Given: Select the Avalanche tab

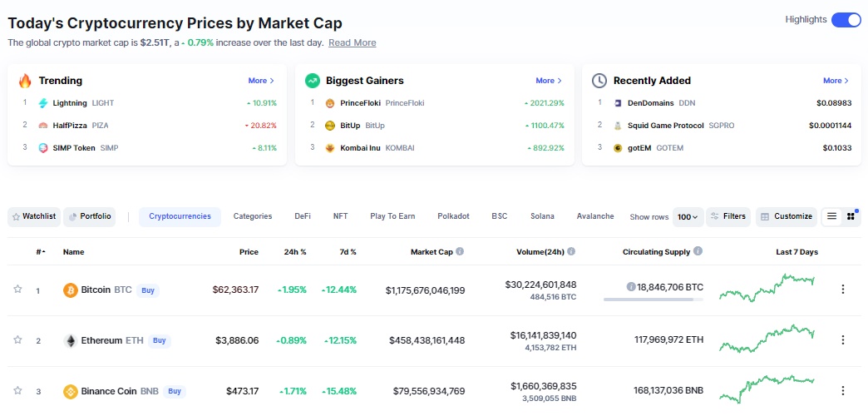Looking at the screenshot, I should [595, 216].
